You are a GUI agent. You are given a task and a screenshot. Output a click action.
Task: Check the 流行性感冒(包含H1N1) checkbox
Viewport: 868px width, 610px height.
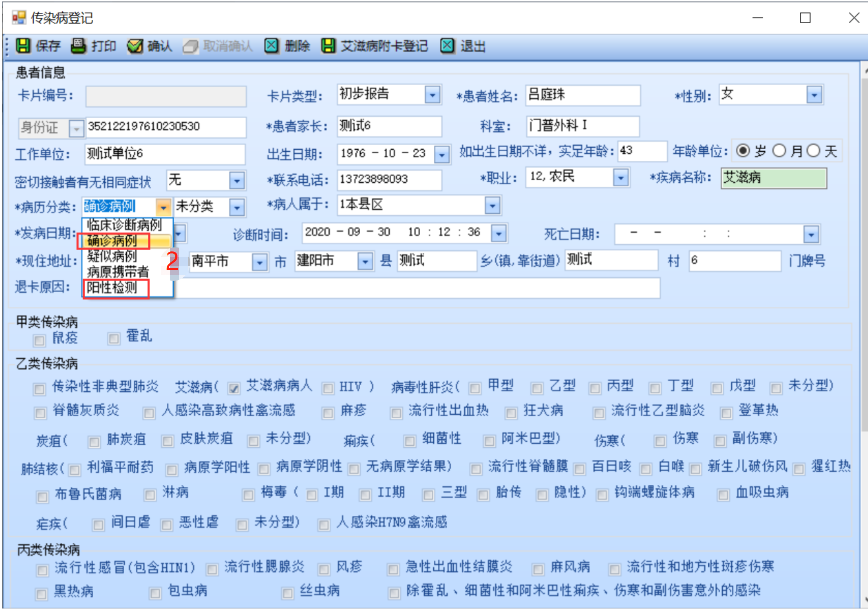tap(42, 570)
